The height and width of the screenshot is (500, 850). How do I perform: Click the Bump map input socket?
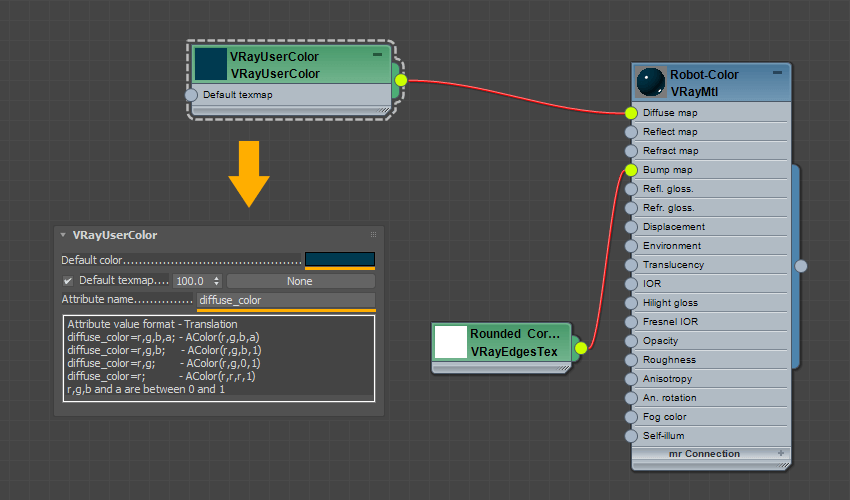tap(631, 170)
